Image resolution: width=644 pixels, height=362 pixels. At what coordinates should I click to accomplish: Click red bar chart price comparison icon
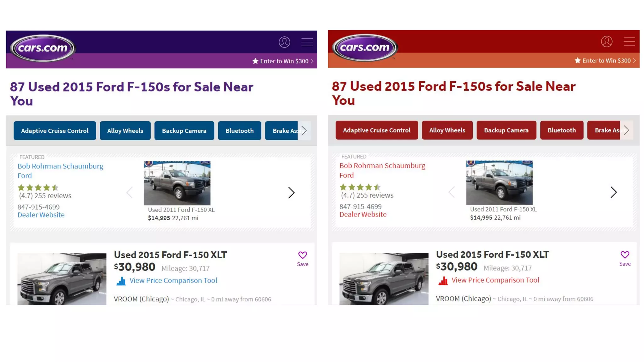443,281
